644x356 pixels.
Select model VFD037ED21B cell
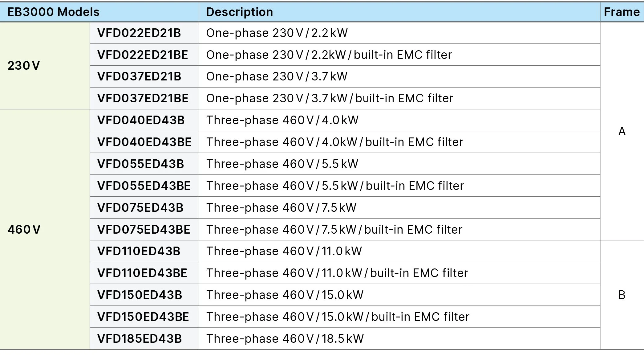coord(144,76)
